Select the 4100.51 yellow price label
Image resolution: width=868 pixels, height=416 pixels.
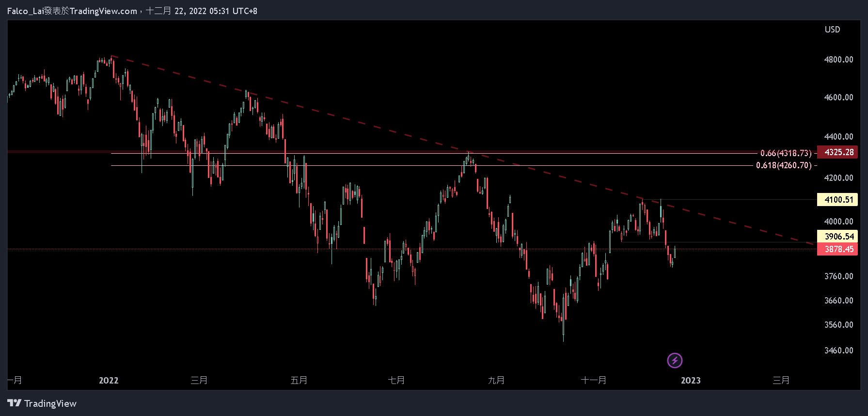pyautogui.click(x=837, y=200)
